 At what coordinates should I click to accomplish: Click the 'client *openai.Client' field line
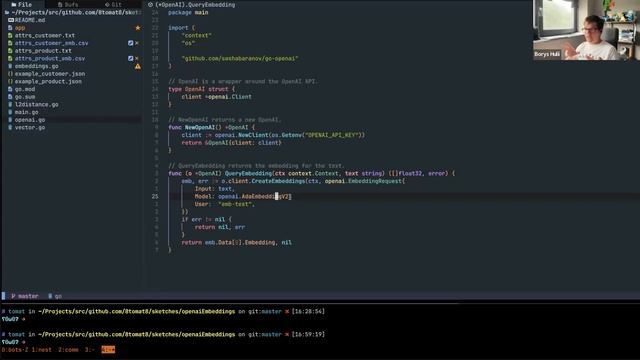click(217, 97)
